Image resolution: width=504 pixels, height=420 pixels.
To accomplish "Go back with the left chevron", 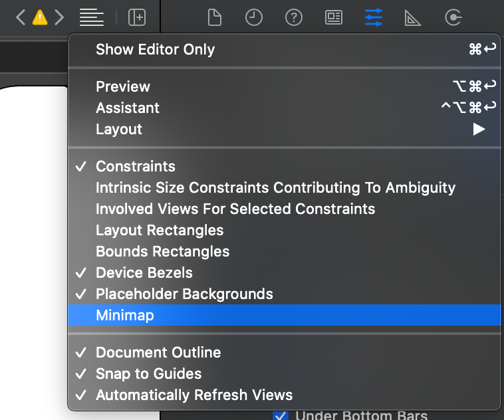I will 21,17.
